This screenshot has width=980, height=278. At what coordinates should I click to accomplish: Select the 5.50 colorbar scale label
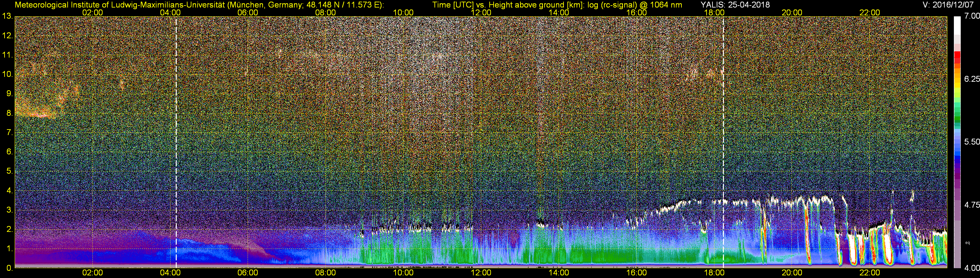click(x=972, y=142)
